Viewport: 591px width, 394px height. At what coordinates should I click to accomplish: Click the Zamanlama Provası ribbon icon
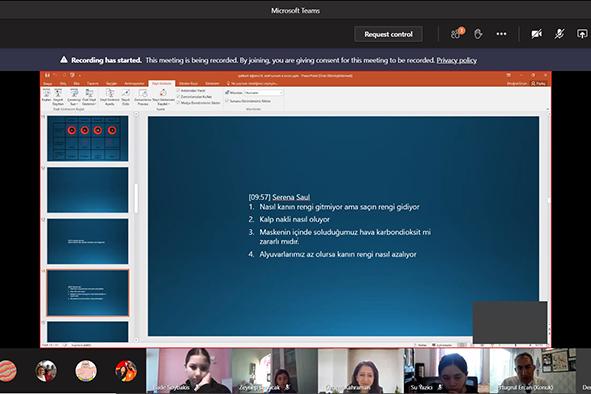(x=142, y=97)
